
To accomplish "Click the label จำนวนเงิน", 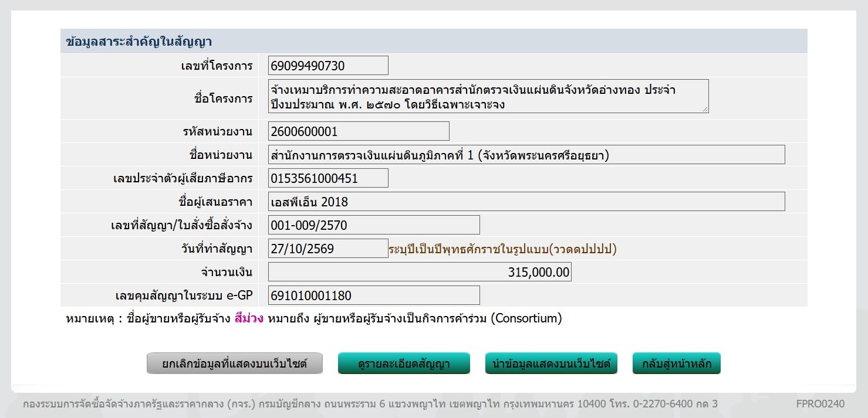I will coord(227,272).
